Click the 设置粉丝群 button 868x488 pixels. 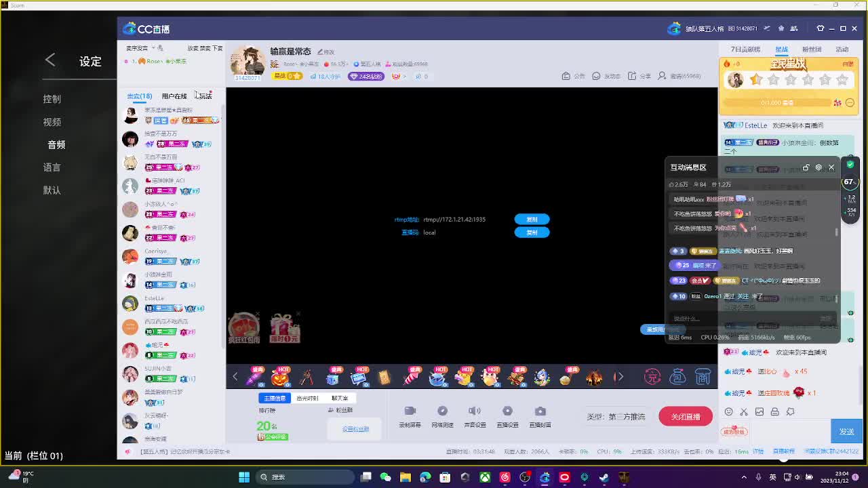(355, 429)
